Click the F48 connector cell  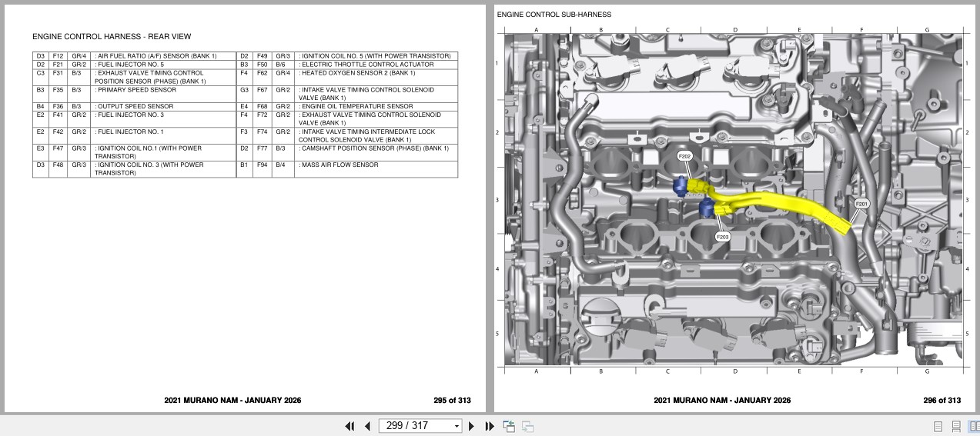click(x=59, y=169)
